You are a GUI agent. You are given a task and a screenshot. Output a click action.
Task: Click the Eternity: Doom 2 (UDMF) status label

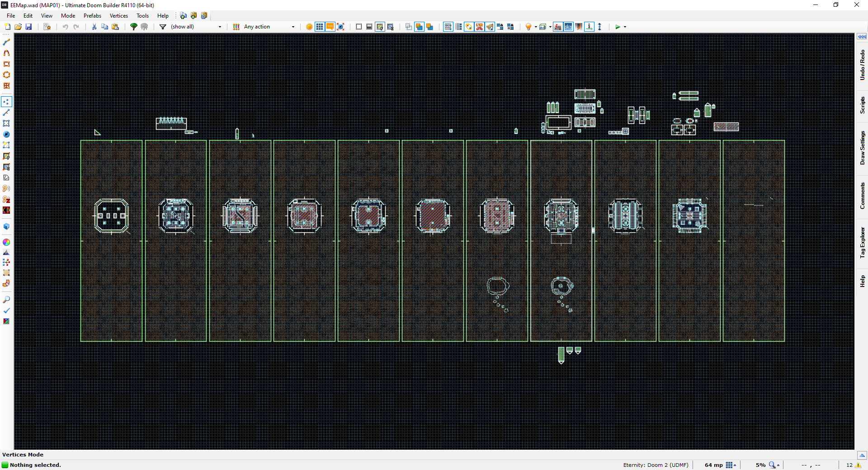click(656, 465)
